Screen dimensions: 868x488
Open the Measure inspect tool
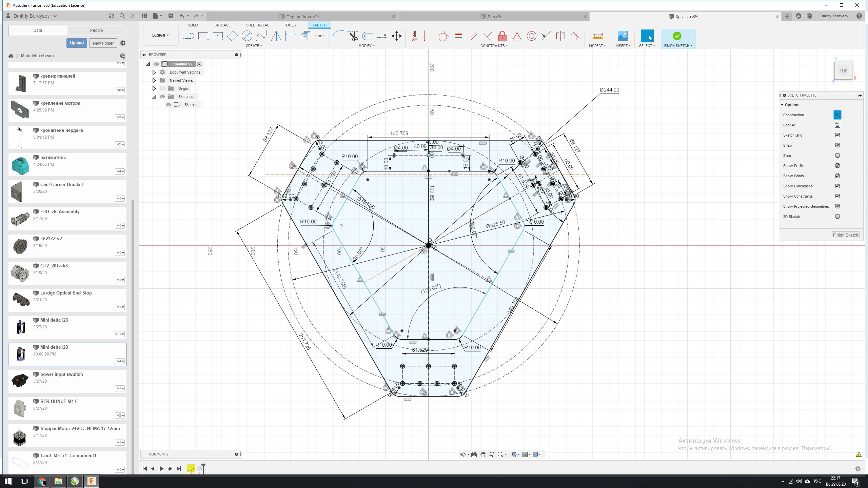pyautogui.click(x=597, y=36)
